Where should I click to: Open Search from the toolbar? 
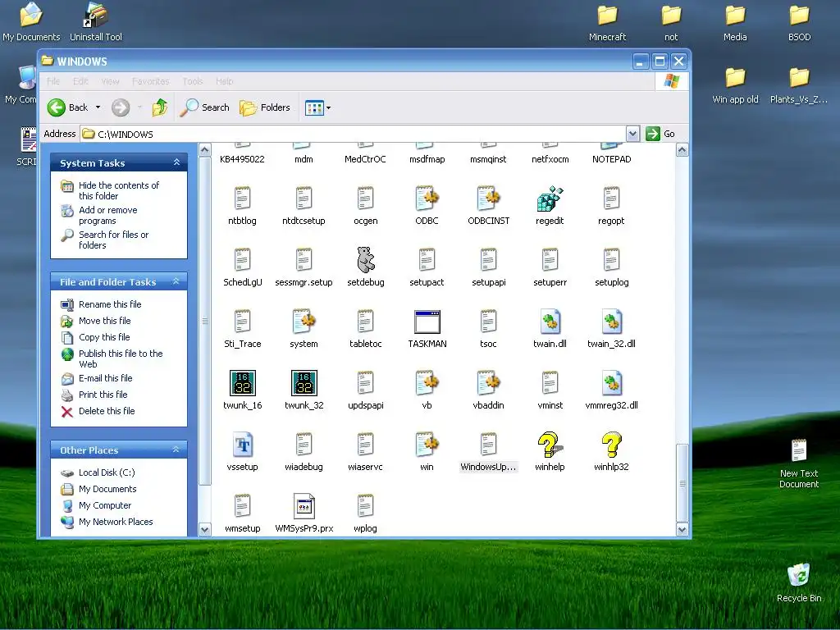click(204, 107)
